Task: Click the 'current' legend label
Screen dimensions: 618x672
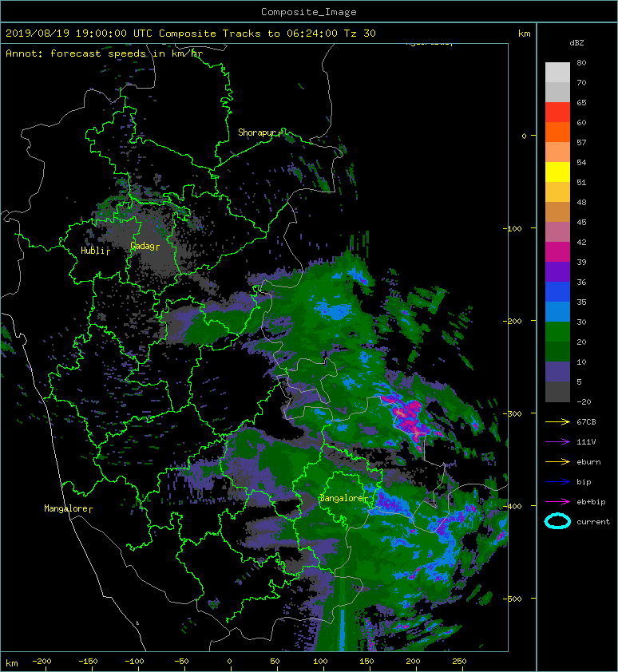Action: [x=593, y=522]
